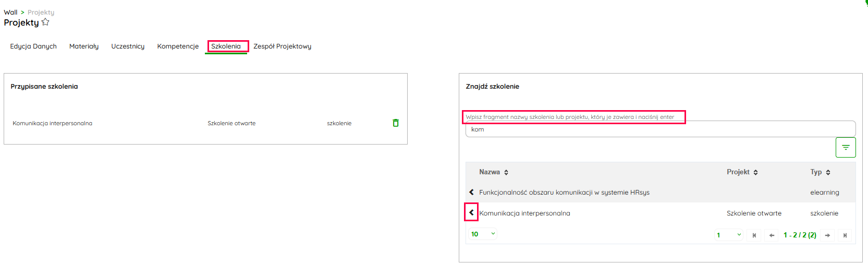Select the Kompetencje tab
This screenshot has width=868, height=275.
pos(178,46)
